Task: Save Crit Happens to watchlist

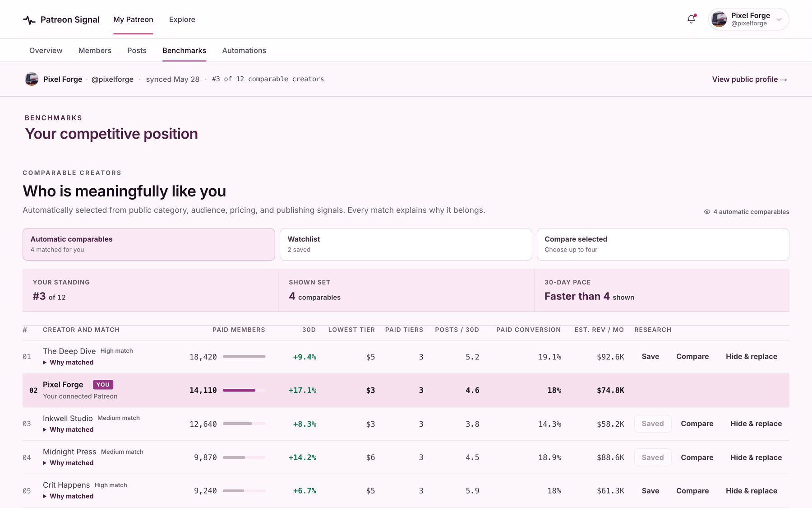Action: (x=651, y=491)
